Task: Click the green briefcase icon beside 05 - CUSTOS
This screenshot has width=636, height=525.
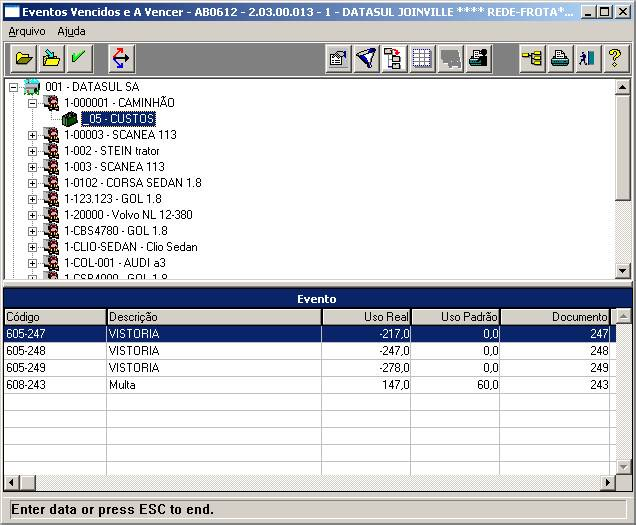Action: (70, 119)
